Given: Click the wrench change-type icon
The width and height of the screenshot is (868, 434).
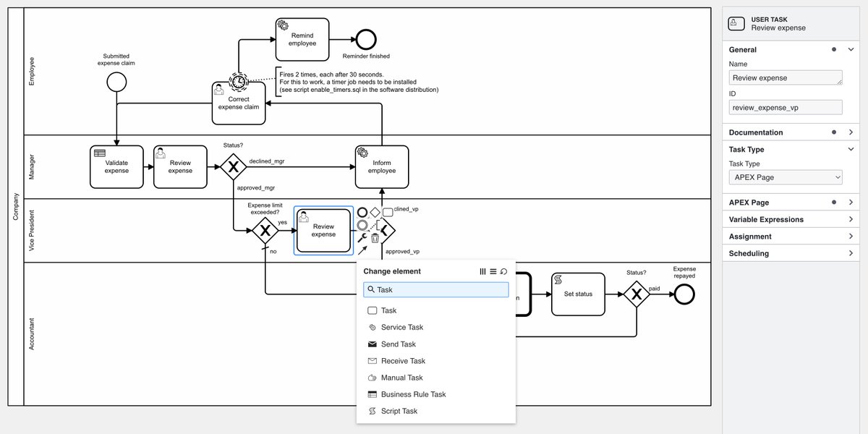Looking at the screenshot, I should coord(362,238).
